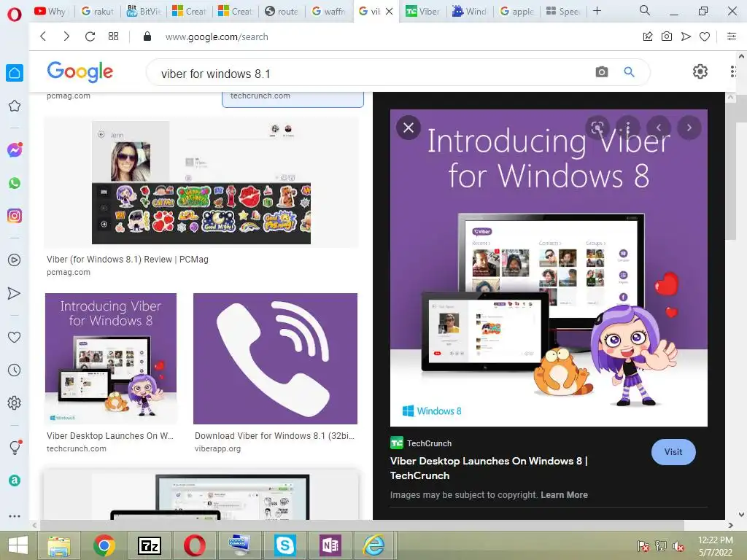Image resolution: width=747 pixels, height=560 pixels.
Task: Select the Viber sticker PCMag thumbnail
Action: [201, 183]
